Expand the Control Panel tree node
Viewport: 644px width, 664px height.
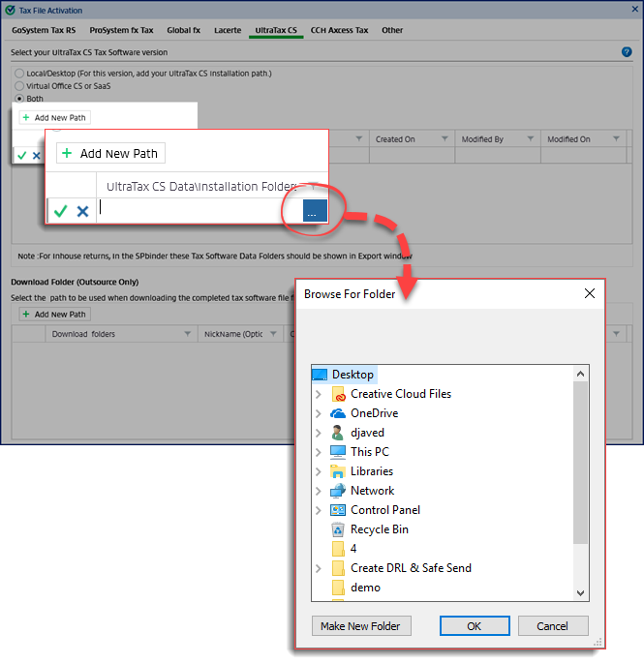coord(319,510)
